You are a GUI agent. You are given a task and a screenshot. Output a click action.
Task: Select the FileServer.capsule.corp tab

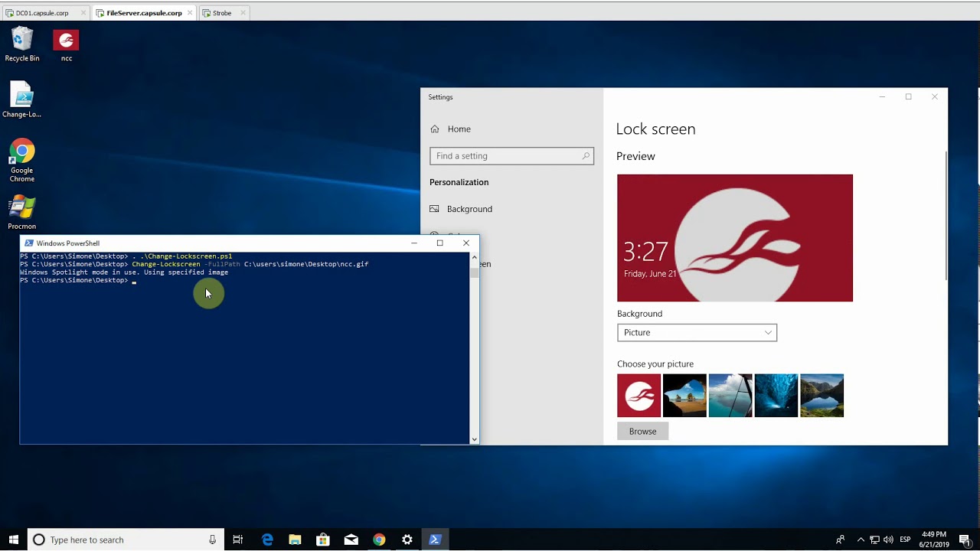point(144,13)
